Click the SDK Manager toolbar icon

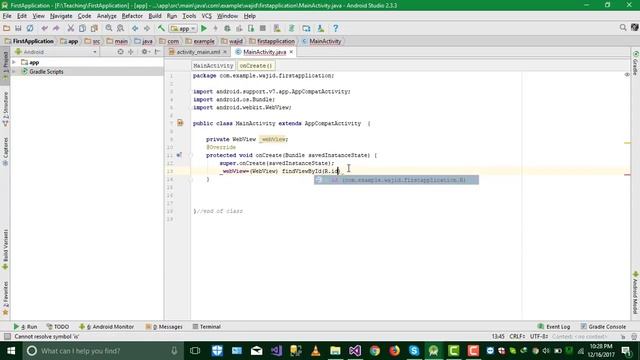tap(321, 28)
